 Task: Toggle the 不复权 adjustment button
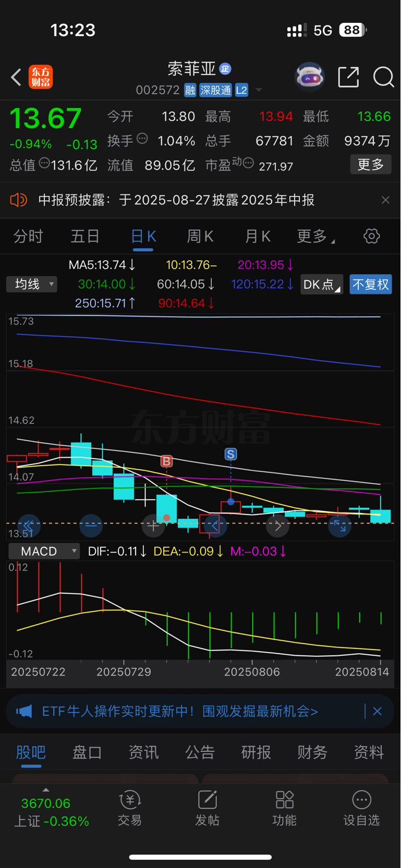pos(371,285)
